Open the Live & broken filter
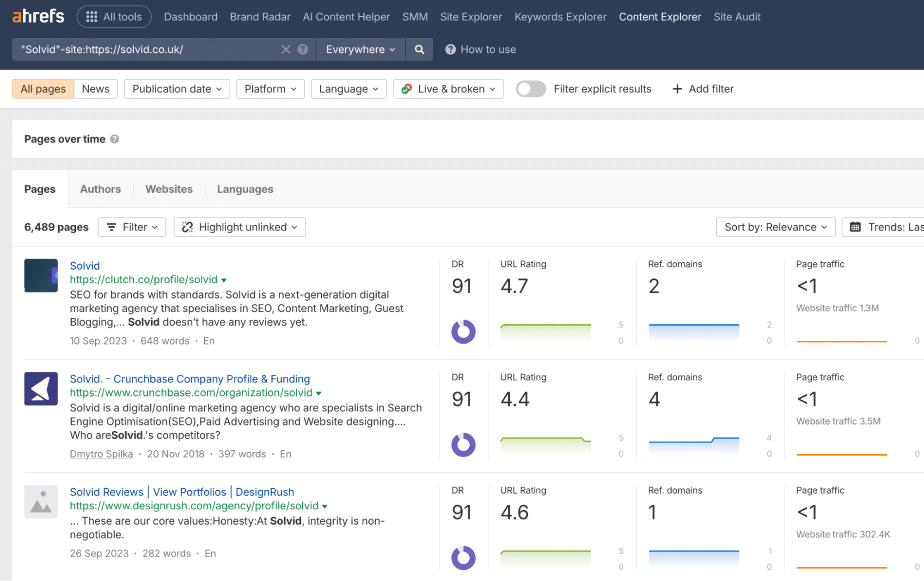Viewport: 924px width, 581px height. click(448, 89)
